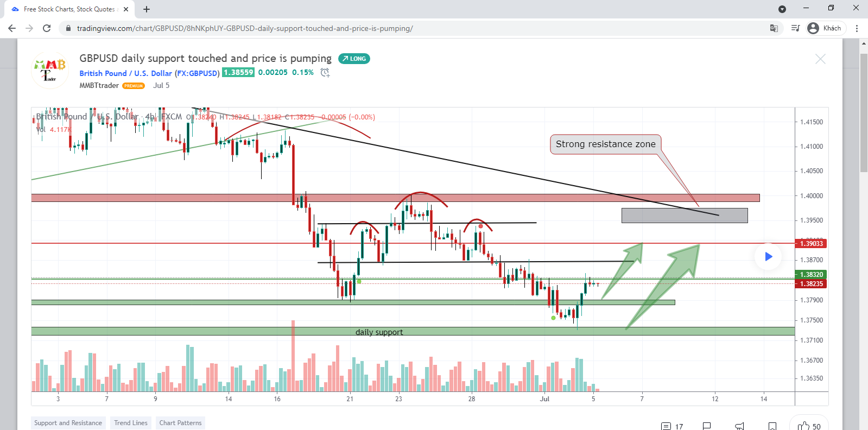This screenshot has height=430, width=868.
Task: Click the 1.38559 price flag to toggle it
Action: (238, 72)
